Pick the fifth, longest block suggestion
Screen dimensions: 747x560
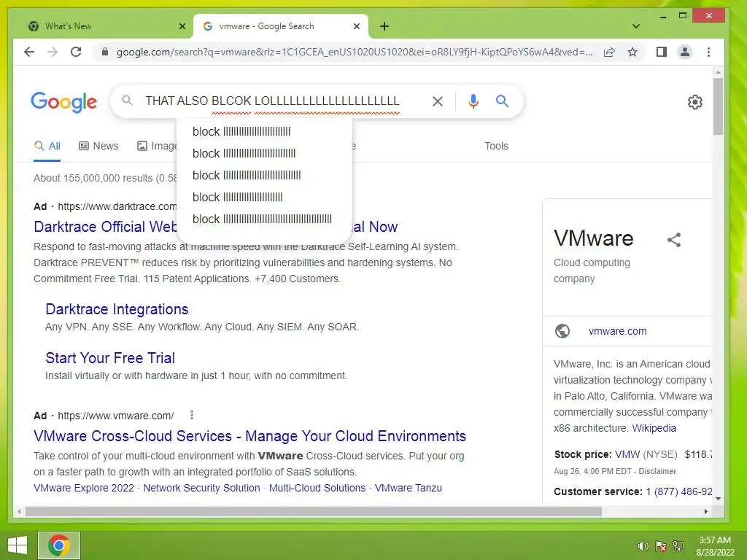[x=264, y=219]
